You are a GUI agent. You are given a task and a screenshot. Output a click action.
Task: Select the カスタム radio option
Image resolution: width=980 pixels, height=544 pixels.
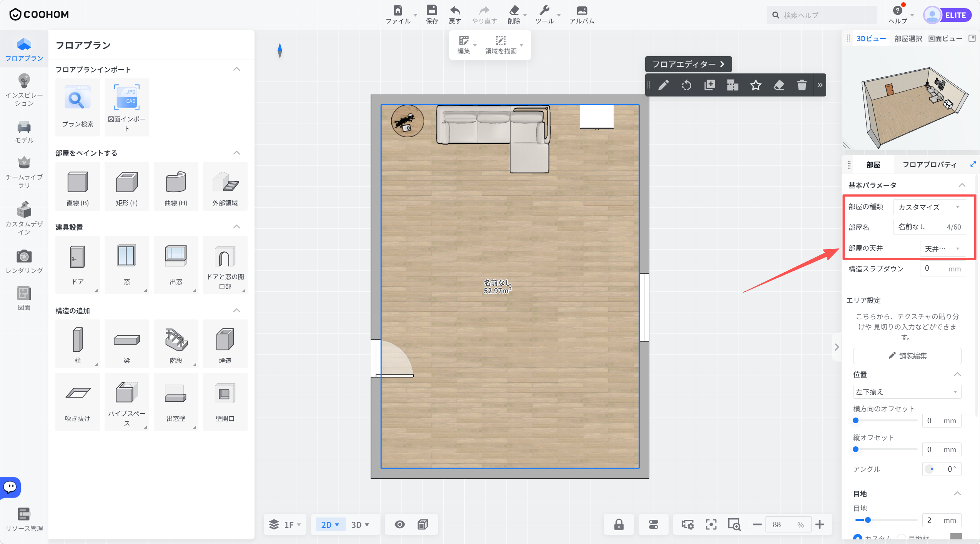[857, 538]
